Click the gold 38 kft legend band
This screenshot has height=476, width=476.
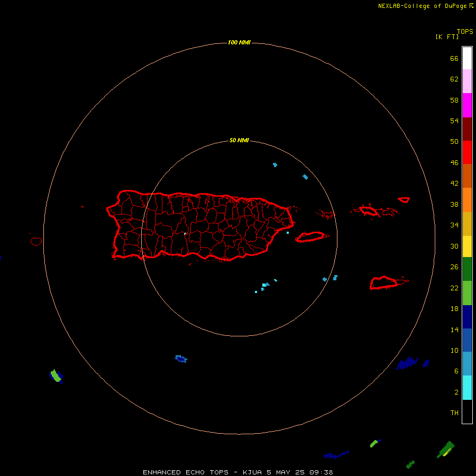[467, 224]
